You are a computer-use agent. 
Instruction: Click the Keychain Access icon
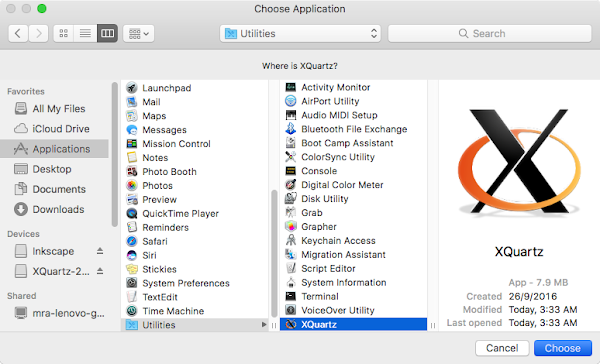coord(291,240)
